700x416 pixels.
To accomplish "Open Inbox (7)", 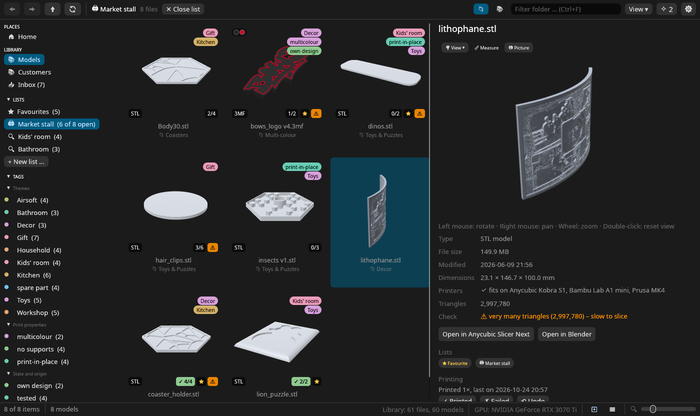I will point(26,84).
